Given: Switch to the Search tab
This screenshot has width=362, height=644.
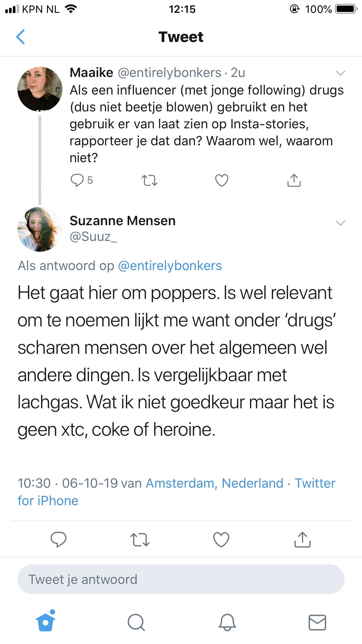Looking at the screenshot, I should 136,622.
